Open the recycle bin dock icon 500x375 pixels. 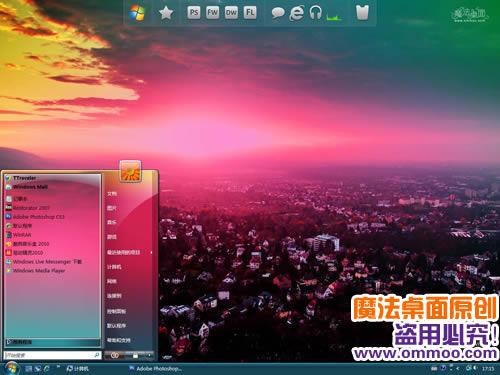coord(362,13)
